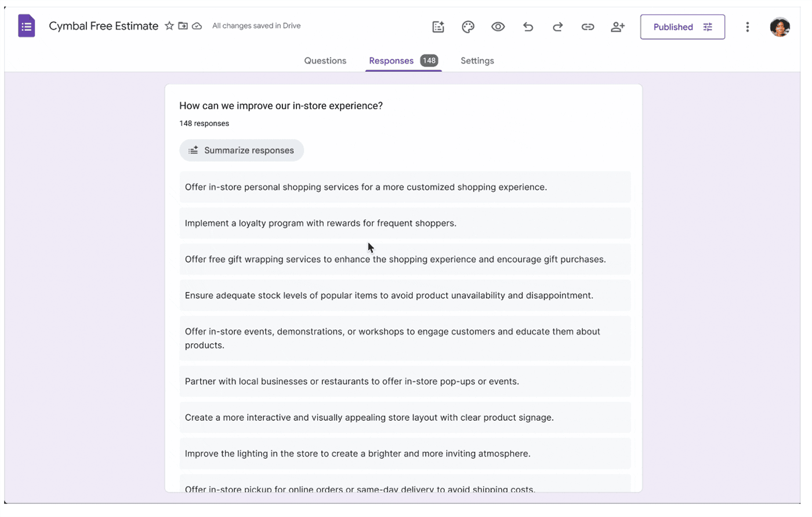Image resolution: width=812 pixels, height=517 pixels.
Task: Switch to the Settings tab
Action: tap(477, 61)
